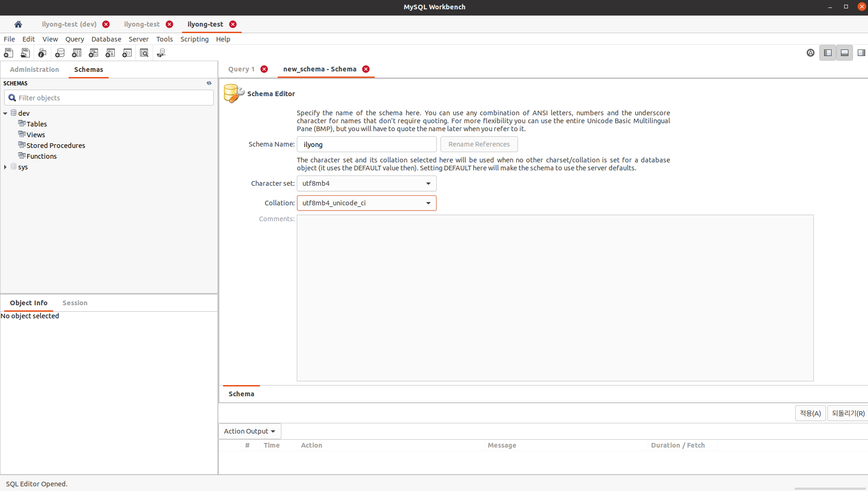The height and width of the screenshot is (491, 868).
Task: Refresh the SCHEMAS list icon
Action: 209,83
